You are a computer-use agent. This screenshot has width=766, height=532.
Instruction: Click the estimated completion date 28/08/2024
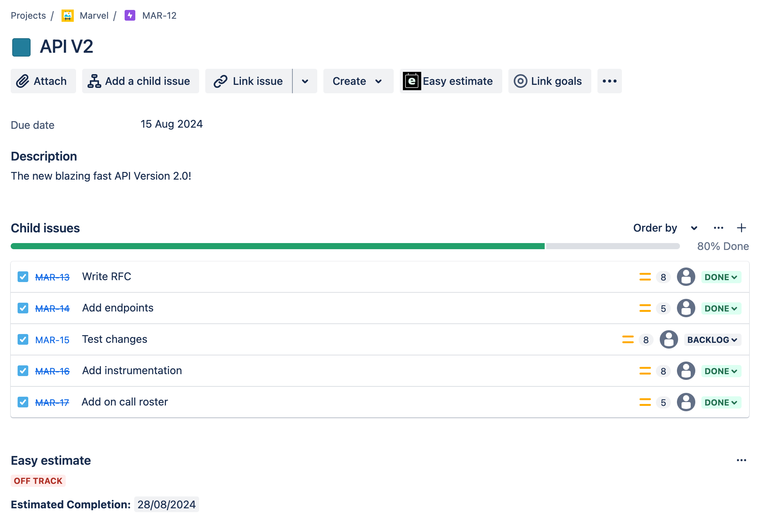point(167,504)
